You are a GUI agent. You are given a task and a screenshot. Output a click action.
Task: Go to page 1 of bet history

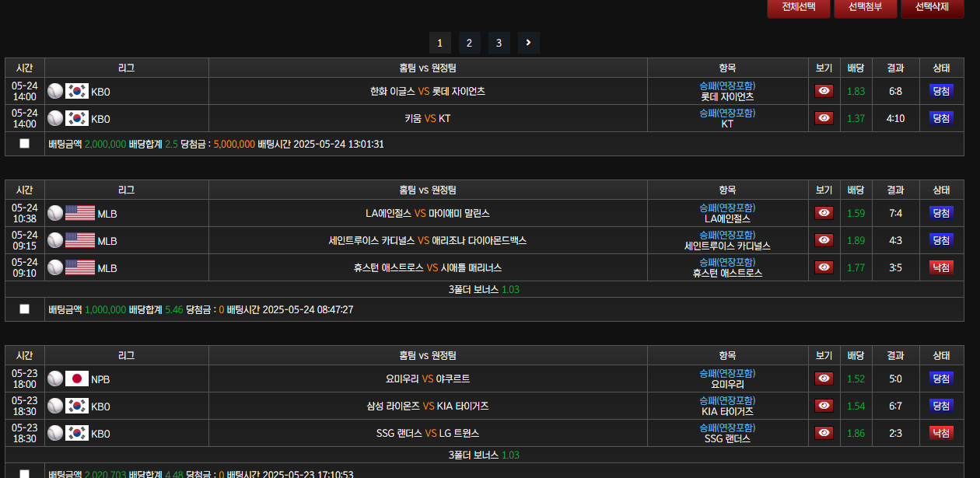439,43
